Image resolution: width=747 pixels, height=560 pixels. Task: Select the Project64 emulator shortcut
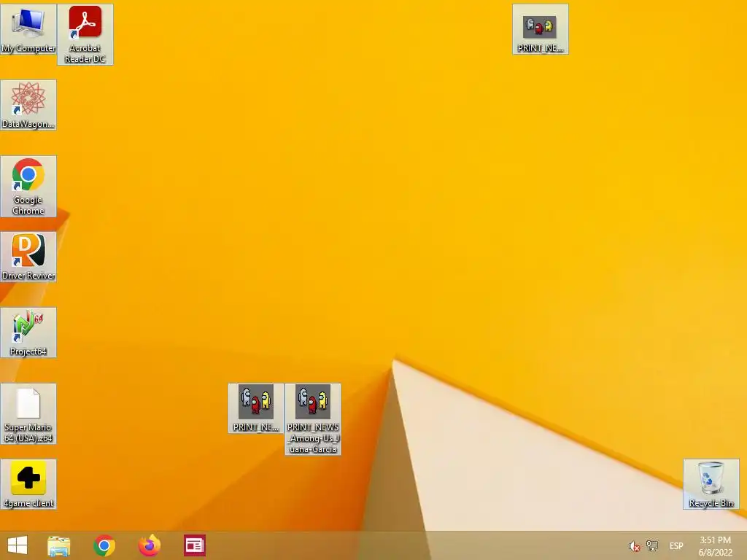(x=28, y=332)
